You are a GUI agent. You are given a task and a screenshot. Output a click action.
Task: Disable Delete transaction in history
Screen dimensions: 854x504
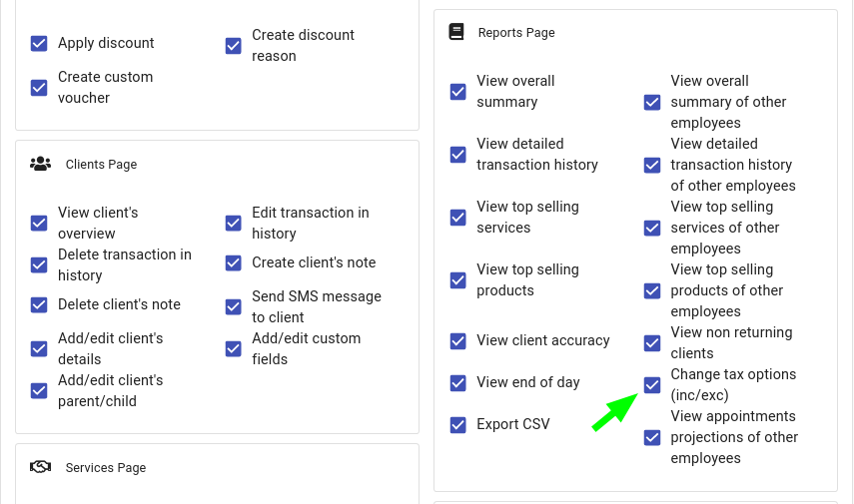point(39,264)
